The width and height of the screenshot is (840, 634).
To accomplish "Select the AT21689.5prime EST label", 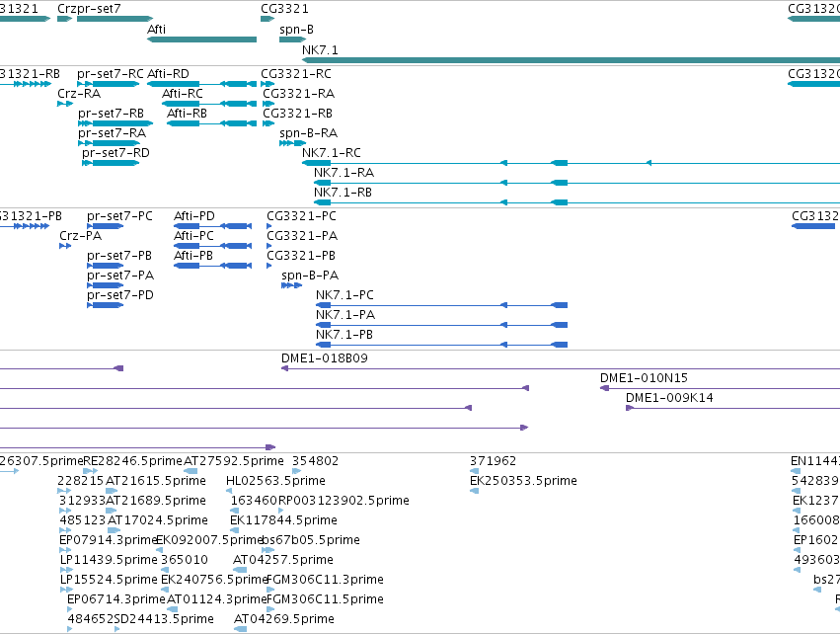I will tap(156, 501).
